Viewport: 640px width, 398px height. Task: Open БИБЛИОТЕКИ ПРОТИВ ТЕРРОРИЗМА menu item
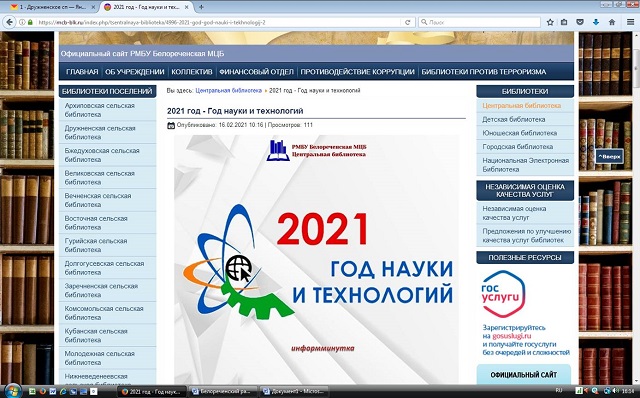pyautogui.click(x=484, y=72)
